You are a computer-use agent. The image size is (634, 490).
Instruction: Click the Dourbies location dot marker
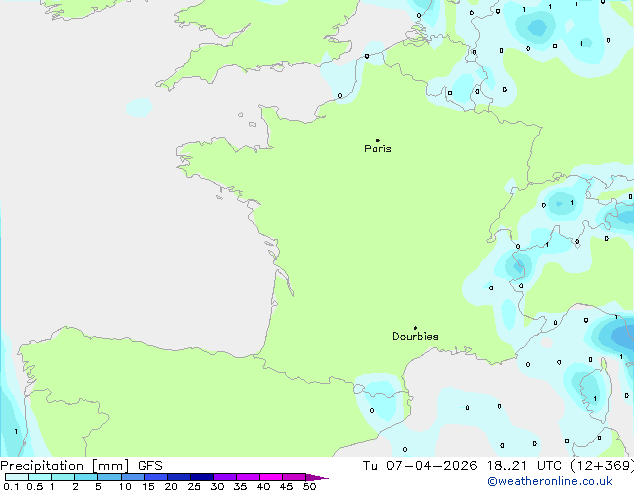[x=415, y=328]
